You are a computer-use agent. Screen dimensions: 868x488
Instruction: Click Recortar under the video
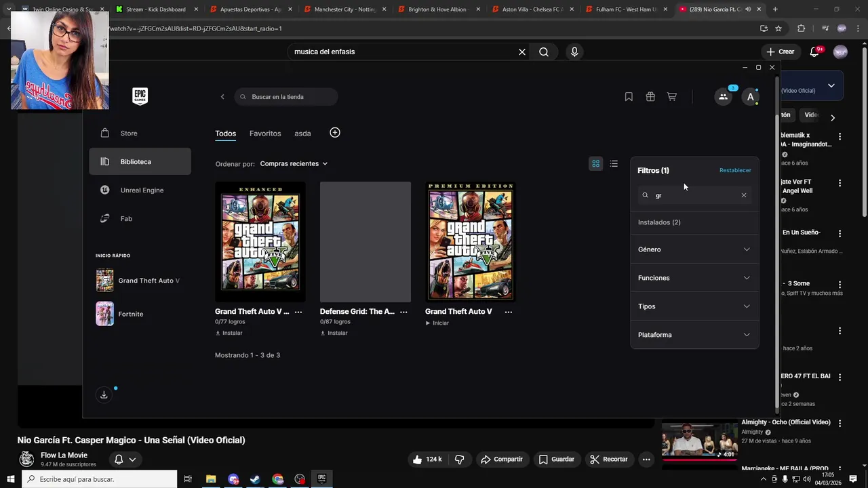pos(609,460)
